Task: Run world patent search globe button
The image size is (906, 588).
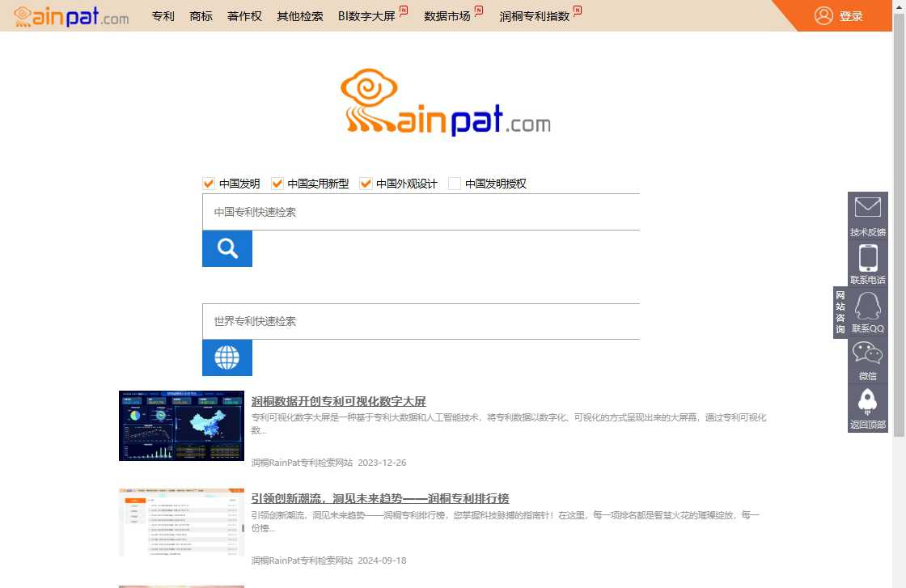Action: pyautogui.click(x=227, y=357)
